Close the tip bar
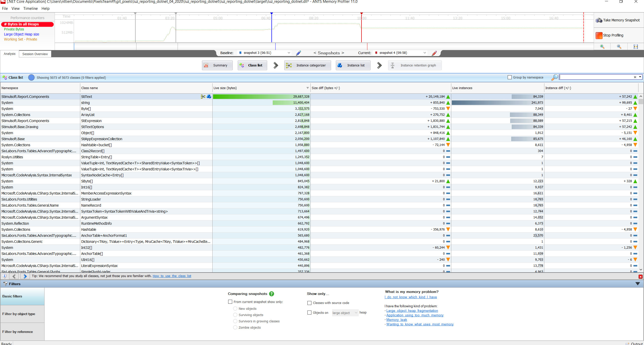644x345 pixels. [640, 277]
